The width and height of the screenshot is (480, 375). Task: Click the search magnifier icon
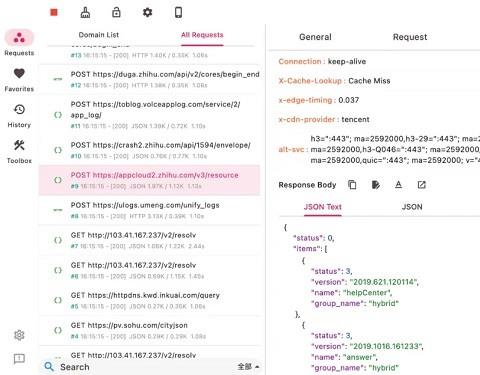[49, 367]
